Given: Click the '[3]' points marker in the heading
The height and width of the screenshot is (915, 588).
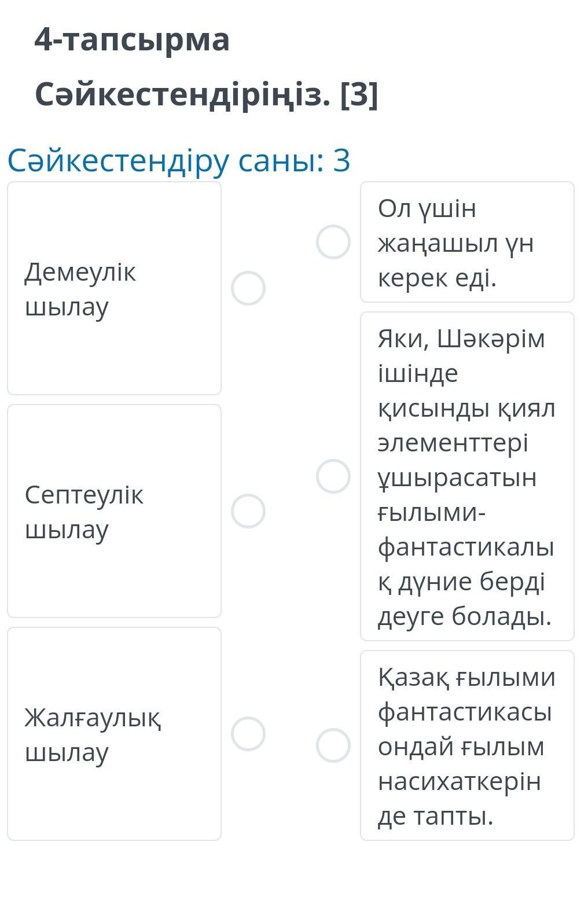Looking at the screenshot, I should (359, 95).
